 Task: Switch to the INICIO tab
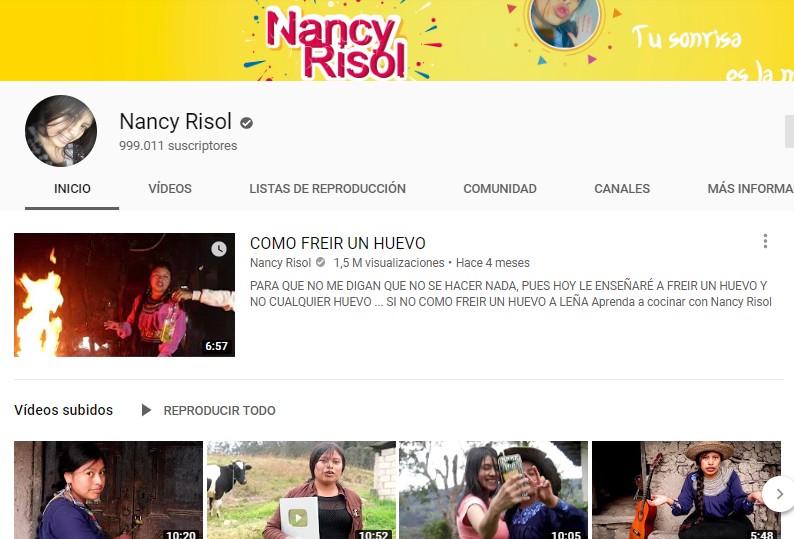pyautogui.click(x=72, y=189)
